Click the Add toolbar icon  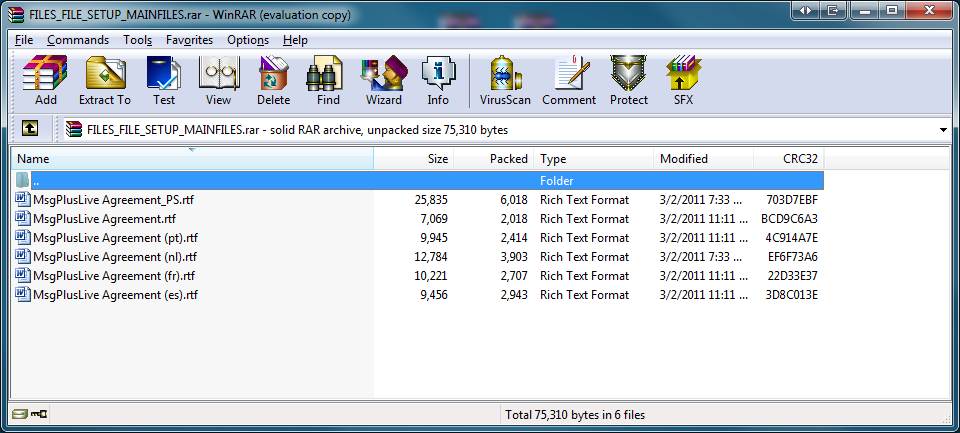[45, 81]
